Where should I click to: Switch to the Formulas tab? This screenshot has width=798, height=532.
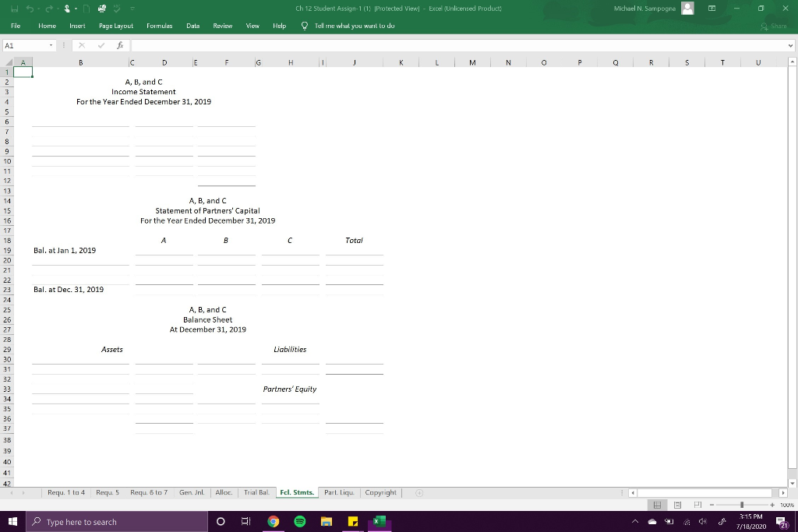(x=159, y=26)
